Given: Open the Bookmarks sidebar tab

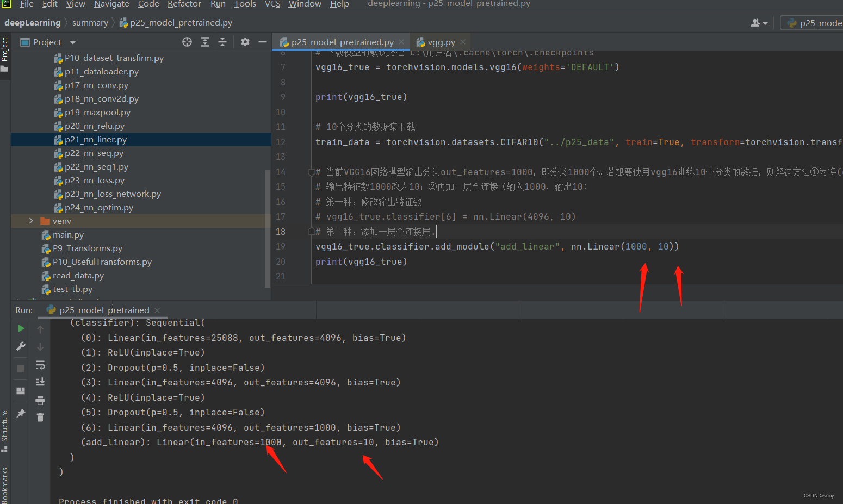Looking at the screenshot, I should tap(5, 485).
